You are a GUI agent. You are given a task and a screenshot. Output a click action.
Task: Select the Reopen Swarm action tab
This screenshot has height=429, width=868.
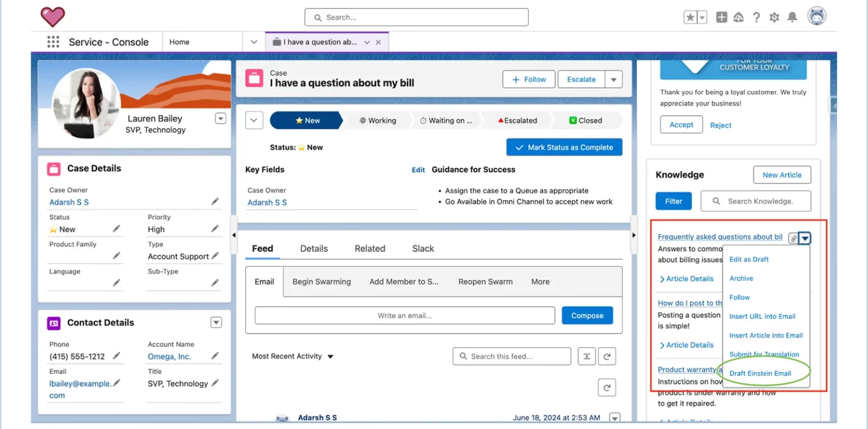pos(485,282)
